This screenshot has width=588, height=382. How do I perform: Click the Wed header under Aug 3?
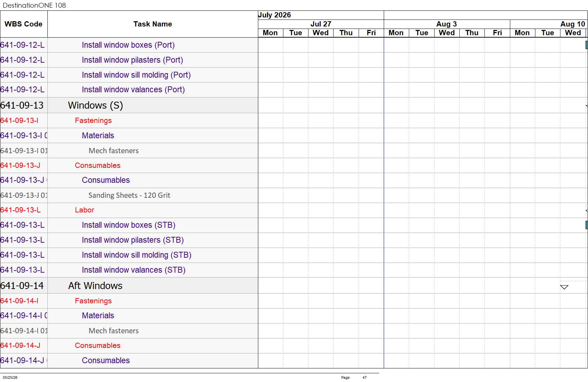point(447,33)
